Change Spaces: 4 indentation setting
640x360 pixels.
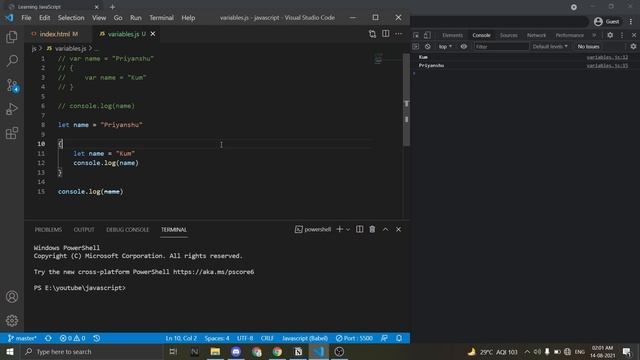click(217, 338)
